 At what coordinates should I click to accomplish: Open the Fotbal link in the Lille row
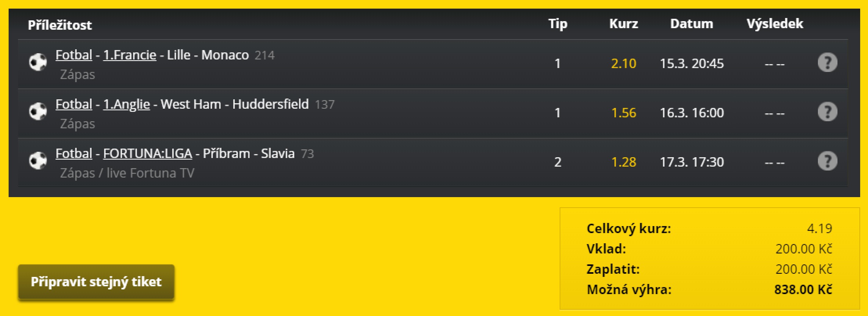[74, 55]
